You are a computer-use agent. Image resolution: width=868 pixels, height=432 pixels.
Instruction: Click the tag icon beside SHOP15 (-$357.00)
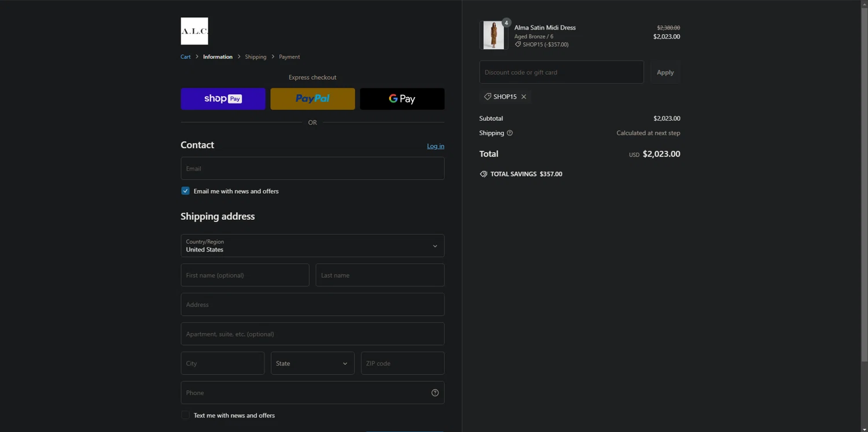tap(518, 45)
